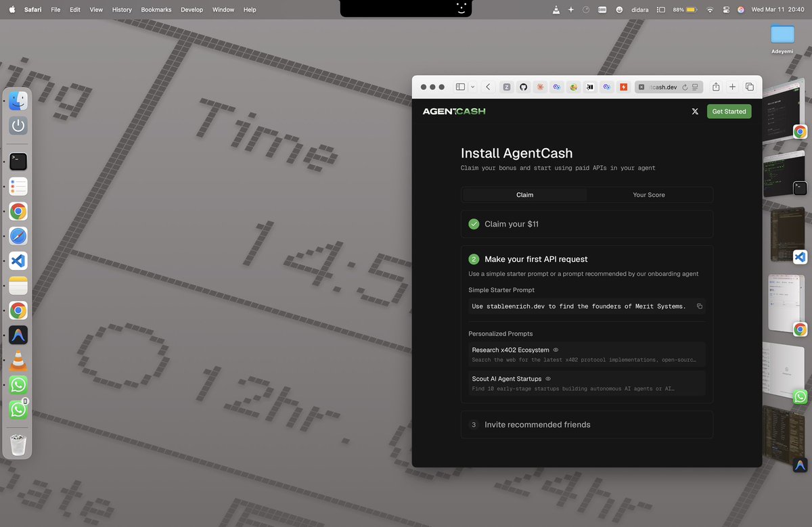Click the AgentCash logo
The image size is (812, 527).
click(x=454, y=112)
